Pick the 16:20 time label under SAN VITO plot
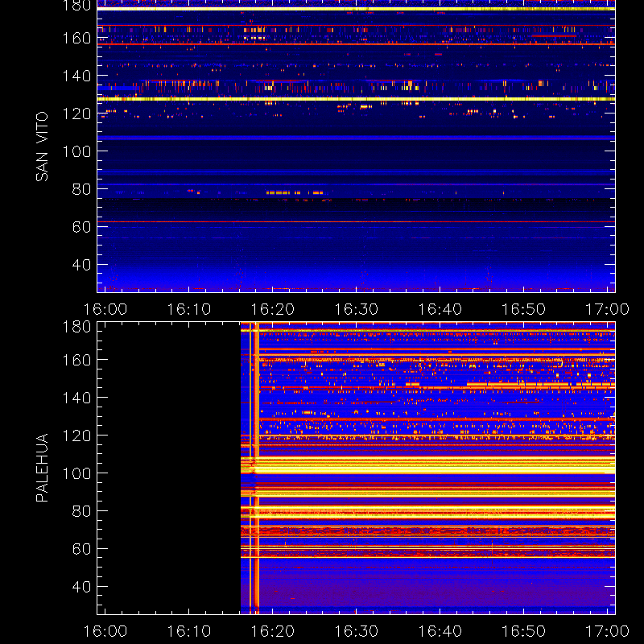This screenshot has width=644, height=644. point(273,309)
